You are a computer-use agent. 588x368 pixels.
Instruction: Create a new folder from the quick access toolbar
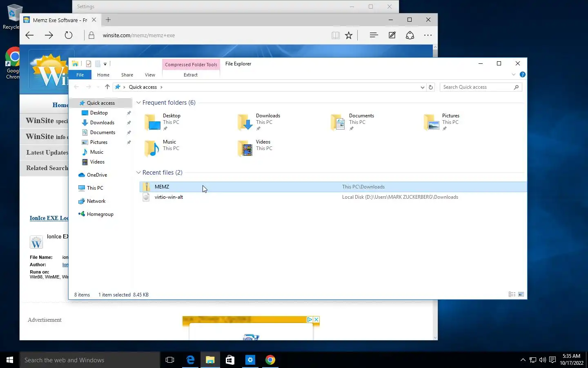pyautogui.click(x=98, y=64)
